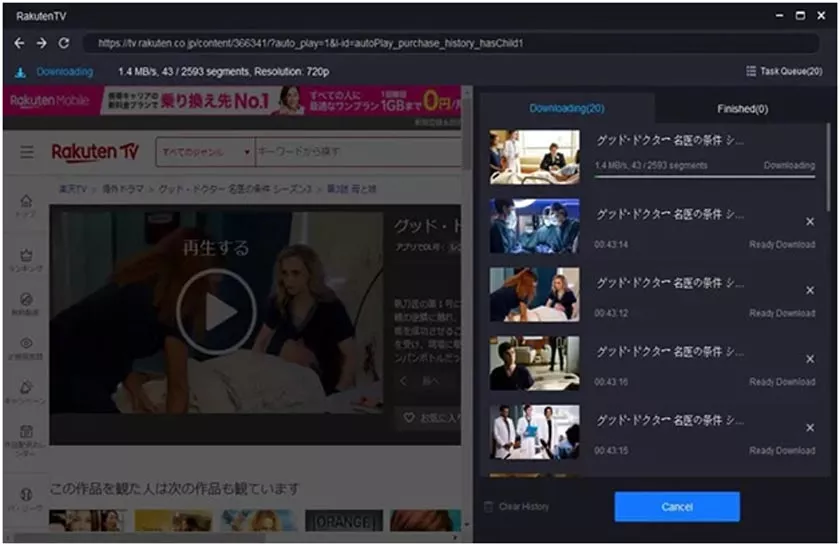Play the video with the large play button

pyautogui.click(x=216, y=311)
